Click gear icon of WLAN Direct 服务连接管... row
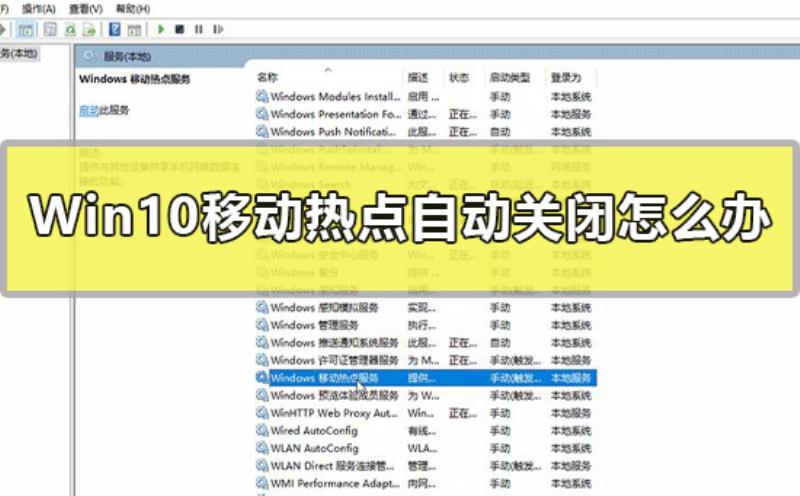800x496 pixels. (262, 465)
